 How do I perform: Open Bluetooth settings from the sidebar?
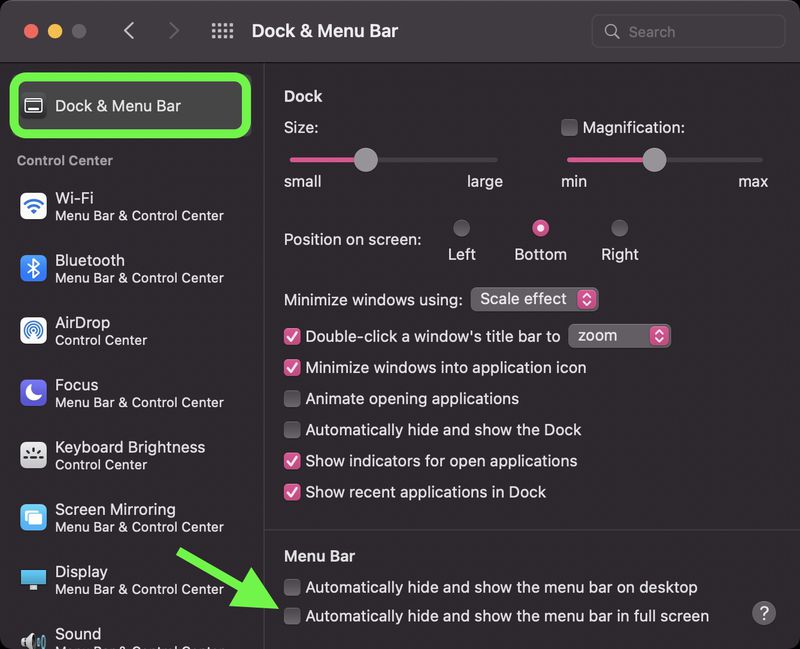(x=80, y=269)
